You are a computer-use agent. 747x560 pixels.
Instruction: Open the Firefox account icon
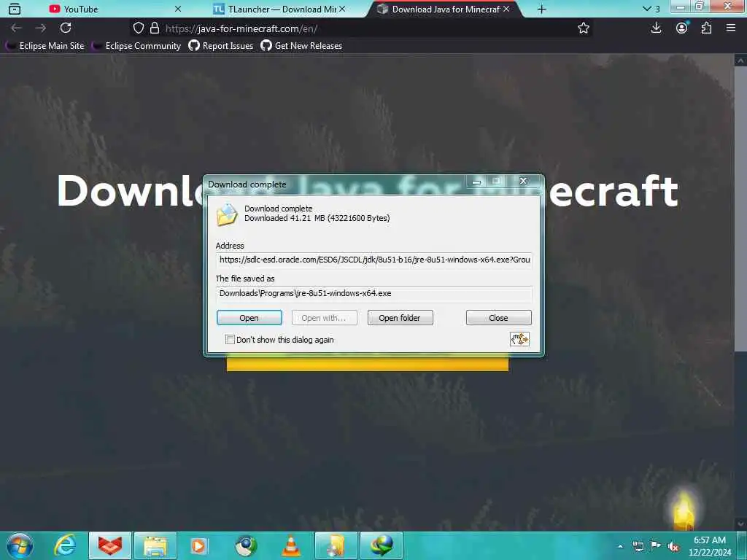(682, 28)
